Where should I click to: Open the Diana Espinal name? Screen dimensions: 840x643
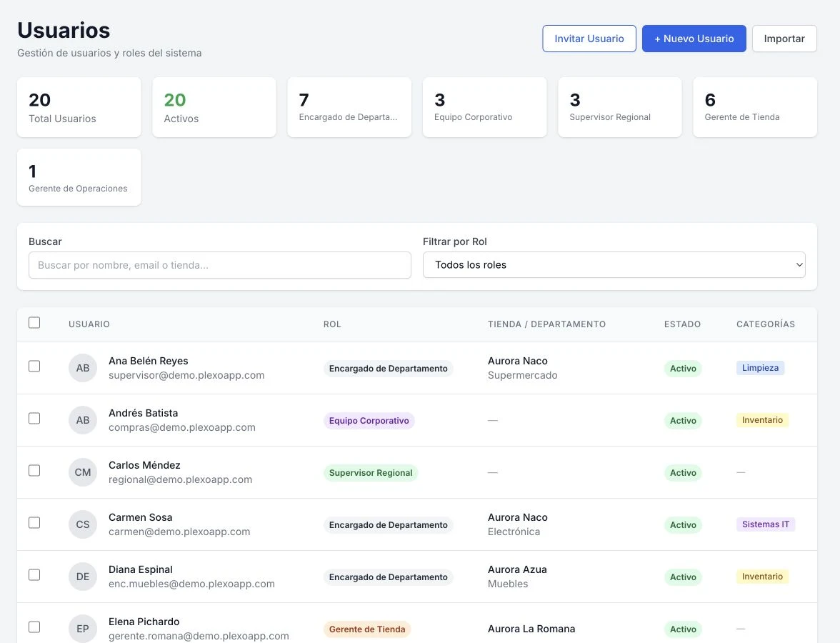pos(140,569)
